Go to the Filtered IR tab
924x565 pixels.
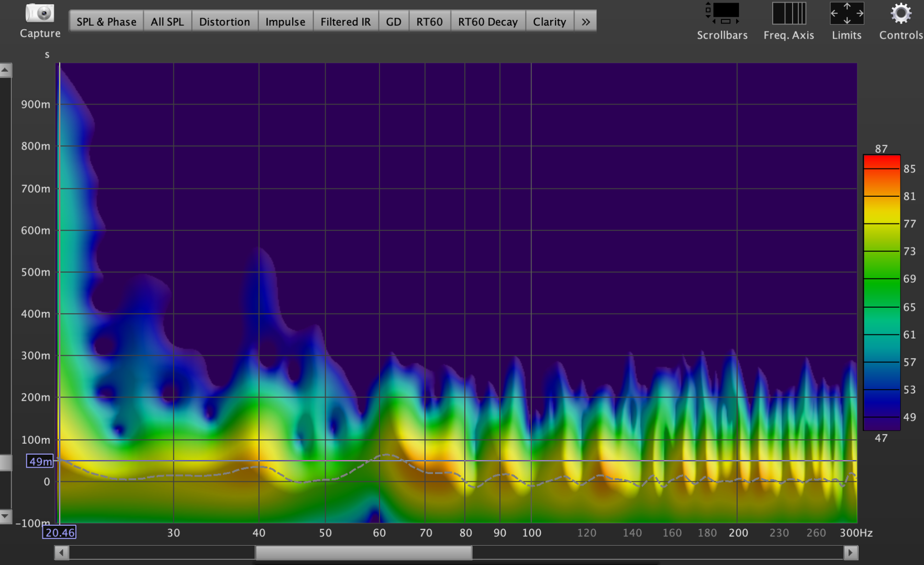point(346,22)
